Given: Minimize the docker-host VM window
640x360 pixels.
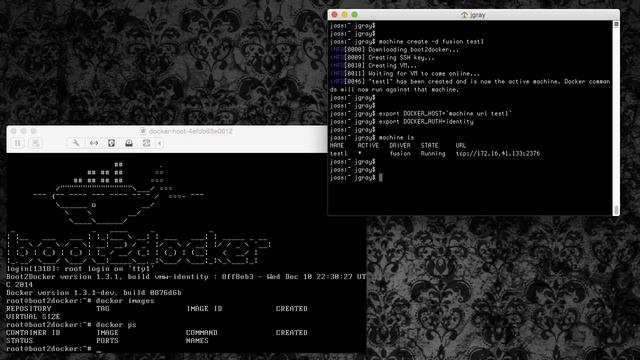Looking at the screenshot, I should coord(23,131).
